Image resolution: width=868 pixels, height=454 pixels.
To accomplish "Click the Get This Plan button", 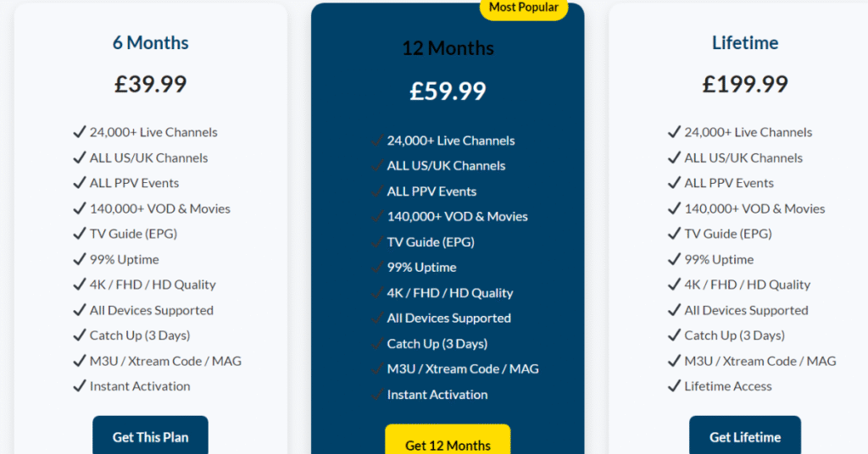I will 150,437.
